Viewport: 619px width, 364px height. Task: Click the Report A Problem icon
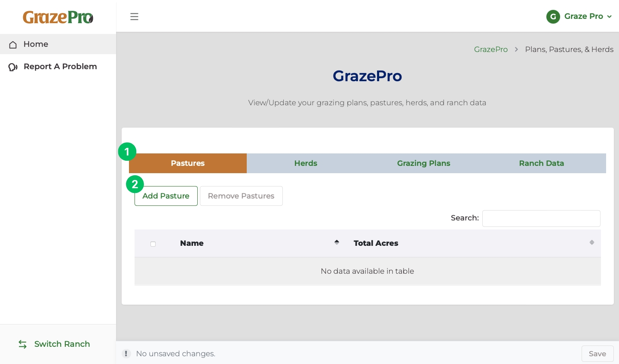[13, 67]
